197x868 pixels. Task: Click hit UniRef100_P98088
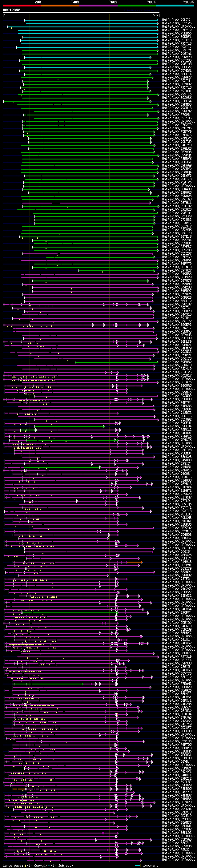[x=177, y=399]
